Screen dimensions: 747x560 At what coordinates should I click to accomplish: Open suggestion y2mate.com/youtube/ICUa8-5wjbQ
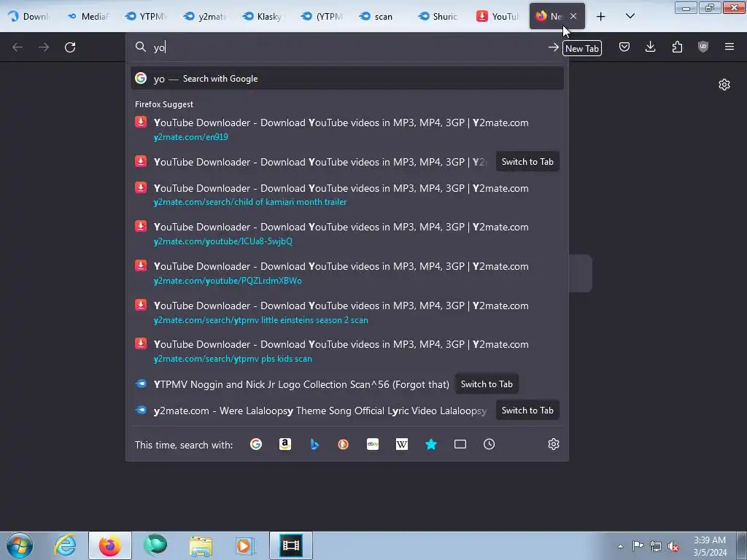(x=347, y=233)
